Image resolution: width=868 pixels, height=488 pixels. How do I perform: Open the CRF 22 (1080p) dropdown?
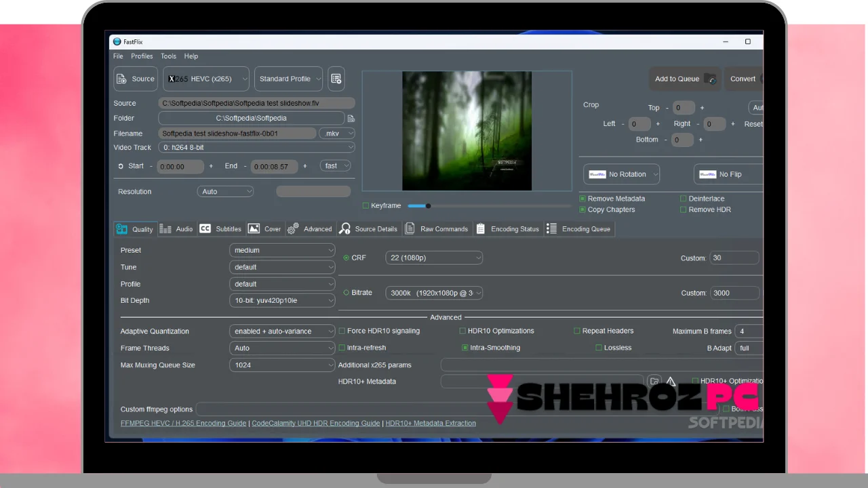pos(434,258)
